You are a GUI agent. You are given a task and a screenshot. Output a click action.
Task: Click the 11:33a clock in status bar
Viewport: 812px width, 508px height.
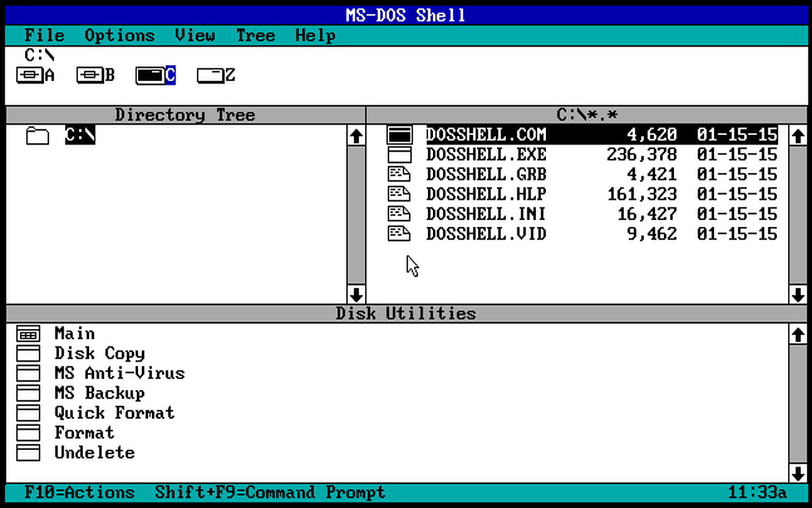pos(757,493)
